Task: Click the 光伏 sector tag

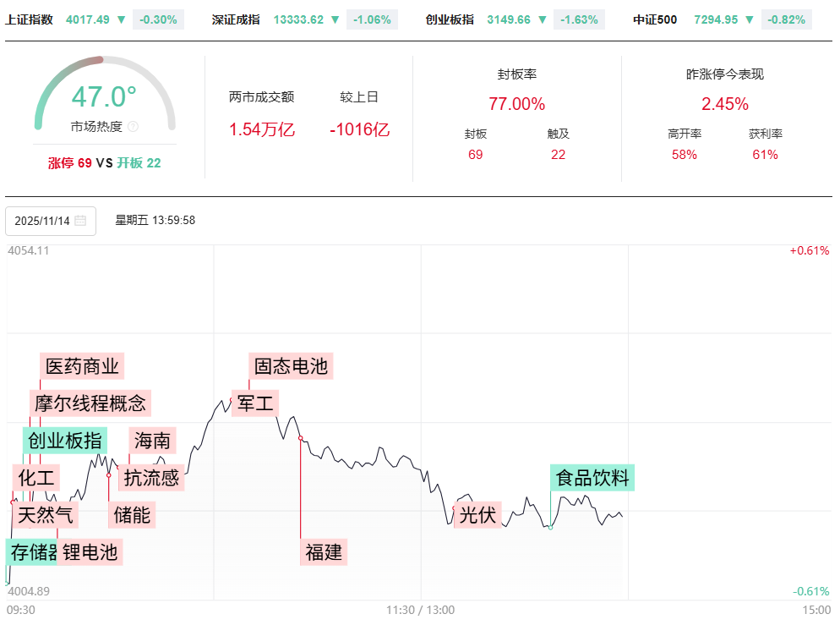Action: click(x=478, y=514)
